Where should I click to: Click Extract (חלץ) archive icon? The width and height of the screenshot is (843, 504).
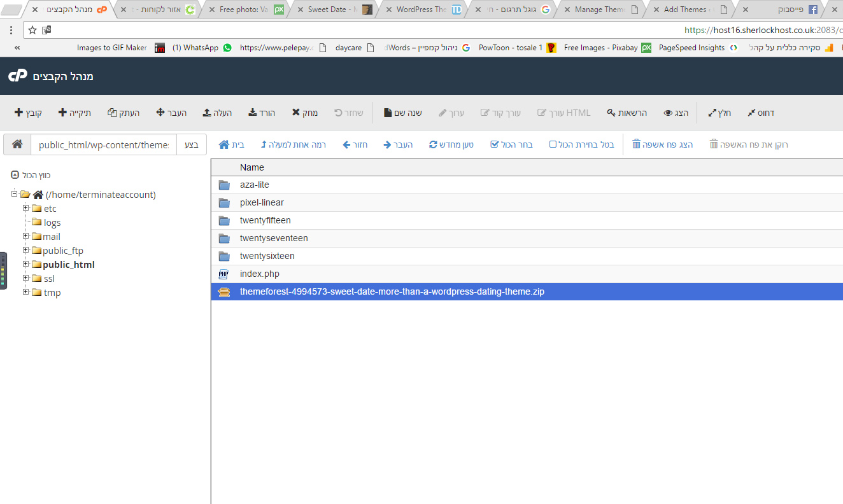712,113
